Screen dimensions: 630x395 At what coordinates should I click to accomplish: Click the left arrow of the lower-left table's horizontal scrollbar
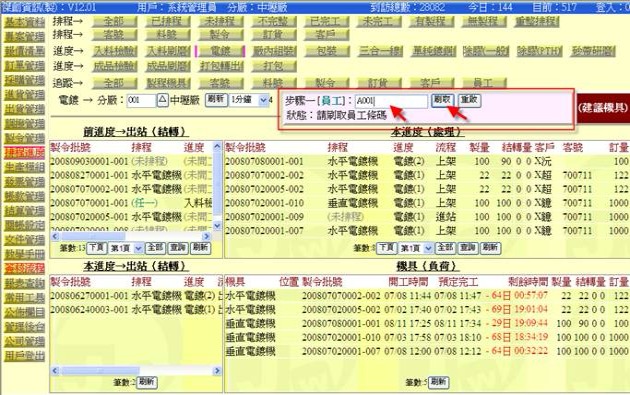coord(55,370)
